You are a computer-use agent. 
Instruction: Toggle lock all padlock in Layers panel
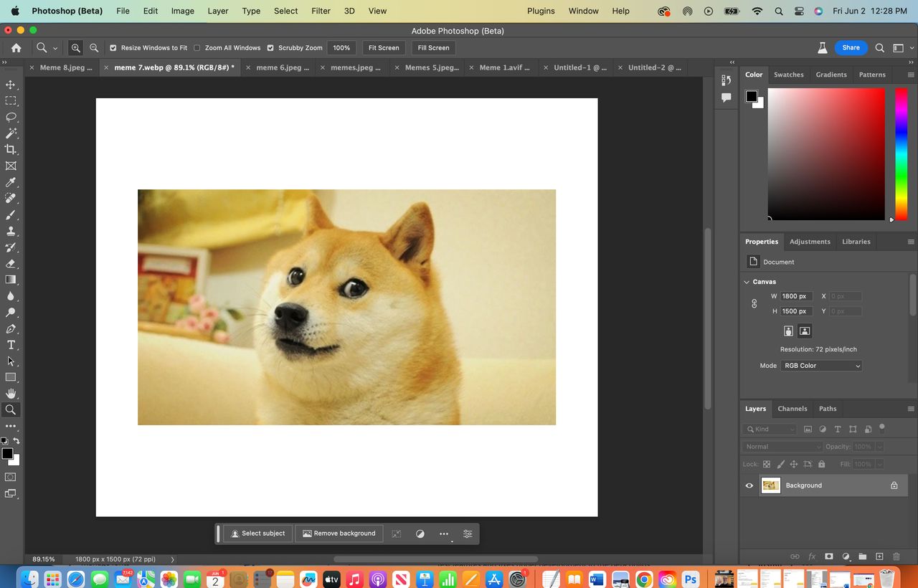coord(823,465)
